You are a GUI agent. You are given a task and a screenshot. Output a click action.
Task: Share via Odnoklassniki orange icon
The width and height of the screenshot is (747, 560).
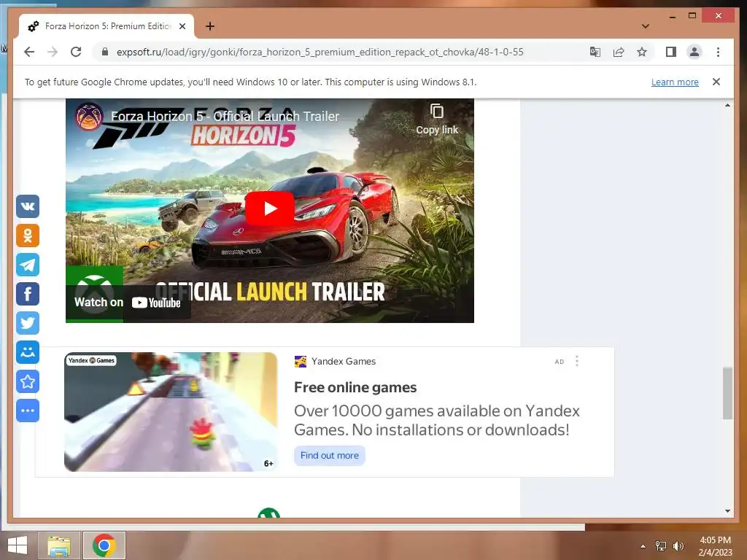(x=28, y=236)
